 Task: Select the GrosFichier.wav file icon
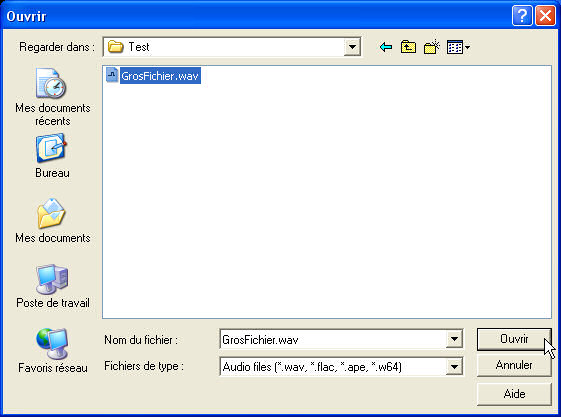coord(112,75)
